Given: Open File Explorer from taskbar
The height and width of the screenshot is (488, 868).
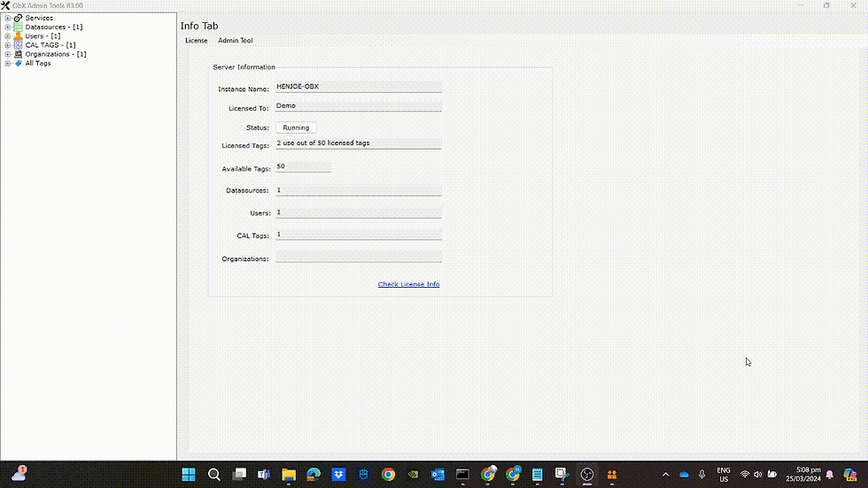Looking at the screenshot, I should click(289, 474).
